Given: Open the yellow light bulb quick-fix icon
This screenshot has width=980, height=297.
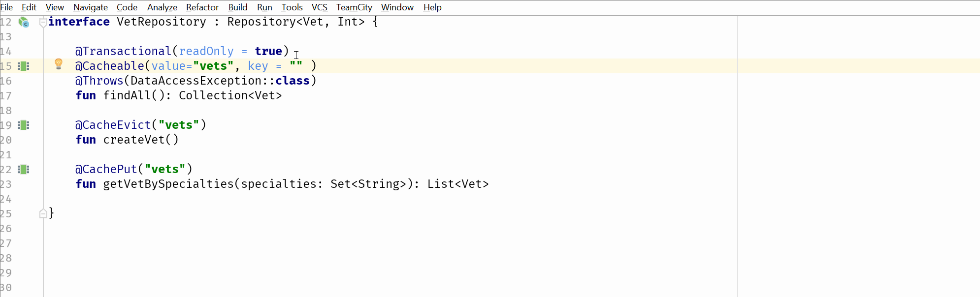Looking at the screenshot, I should [59, 63].
